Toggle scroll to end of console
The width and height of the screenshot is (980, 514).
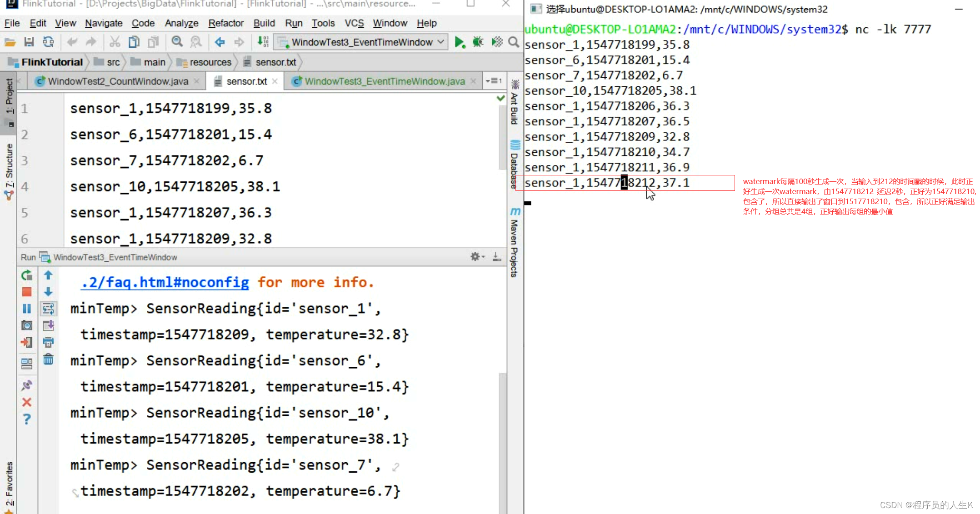pyautogui.click(x=48, y=325)
